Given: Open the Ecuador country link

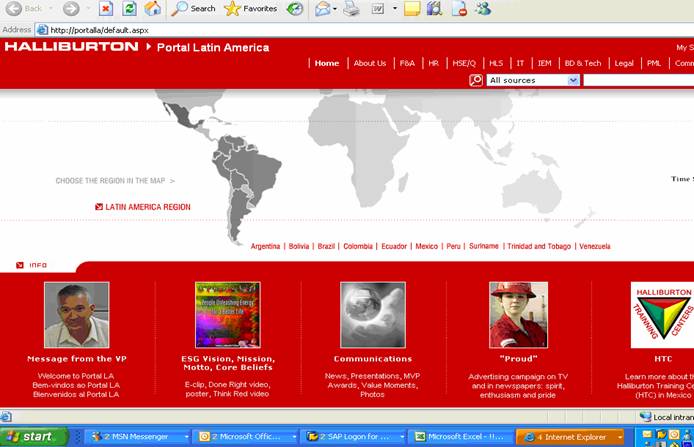Looking at the screenshot, I should point(394,246).
